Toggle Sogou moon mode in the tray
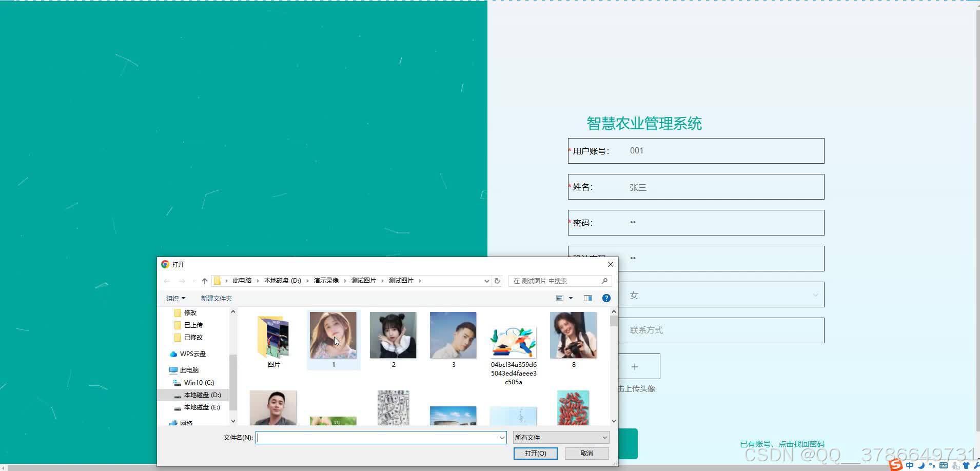 (x=922, y=465)
